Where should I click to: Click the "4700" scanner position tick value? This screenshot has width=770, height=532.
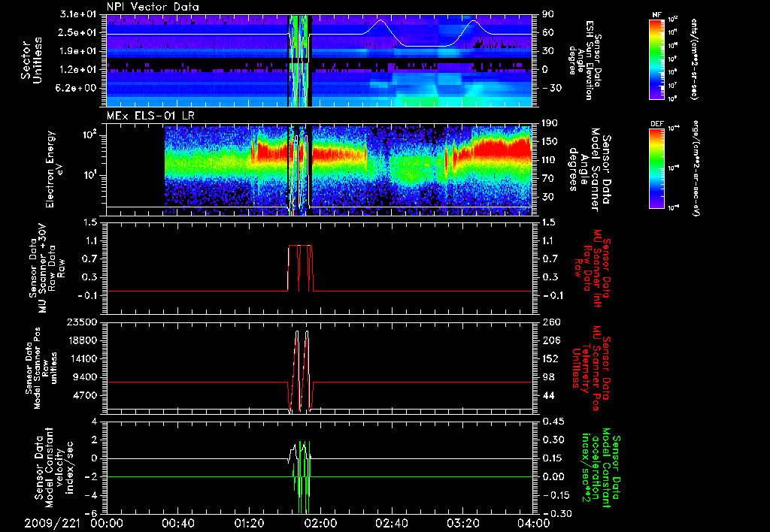[86, 395]
